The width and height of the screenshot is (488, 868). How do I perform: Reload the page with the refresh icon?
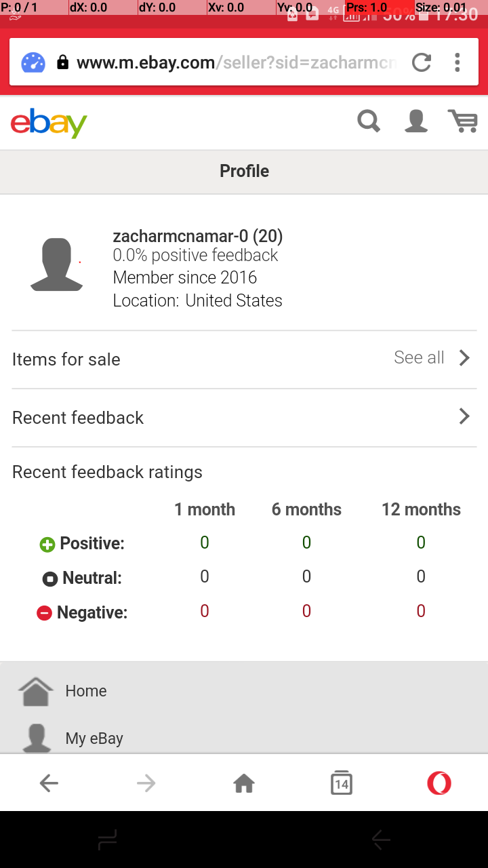[x=422, y=63]
